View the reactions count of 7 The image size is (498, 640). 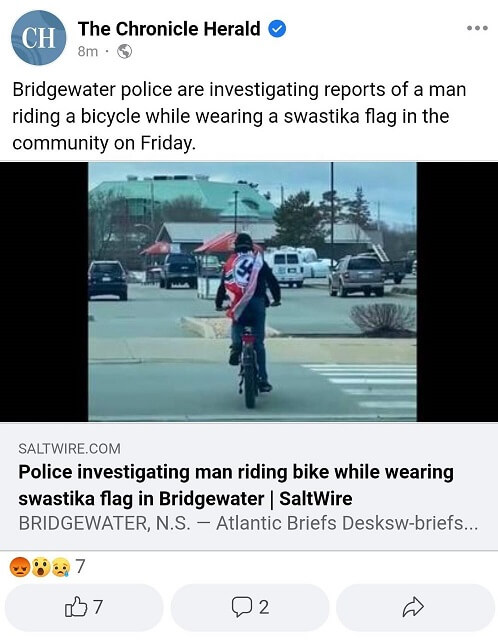pos(80,566)
